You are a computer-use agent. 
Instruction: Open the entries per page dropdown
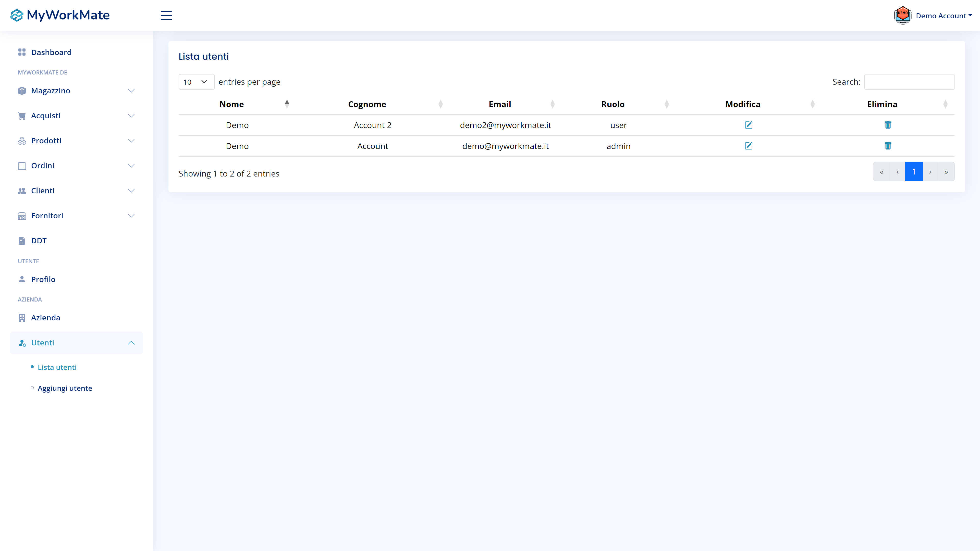click(196, 82)
